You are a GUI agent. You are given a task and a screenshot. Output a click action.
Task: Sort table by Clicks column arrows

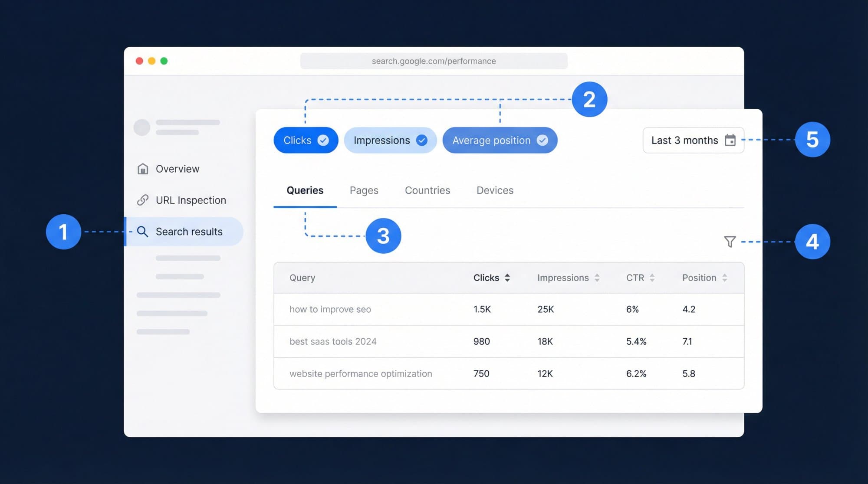[x=507, y=278]
